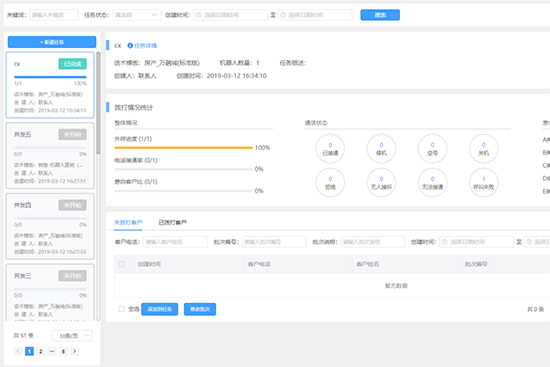550x367 pixels.
Task: Click the 关键词 input field
Action: [x=54, y=15]
